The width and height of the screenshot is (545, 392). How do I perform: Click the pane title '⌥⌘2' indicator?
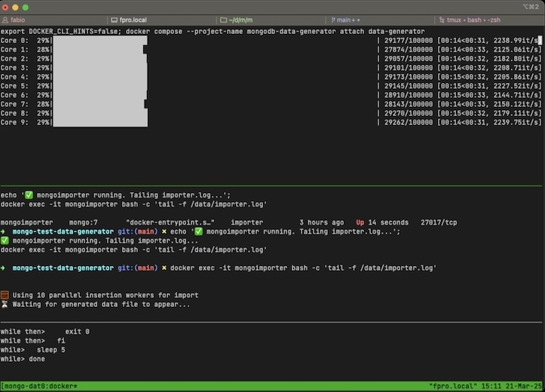click(531, 7)
